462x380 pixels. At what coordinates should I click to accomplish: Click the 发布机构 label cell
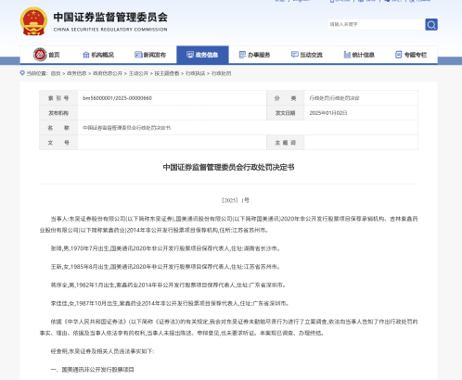tap(58, 113)
